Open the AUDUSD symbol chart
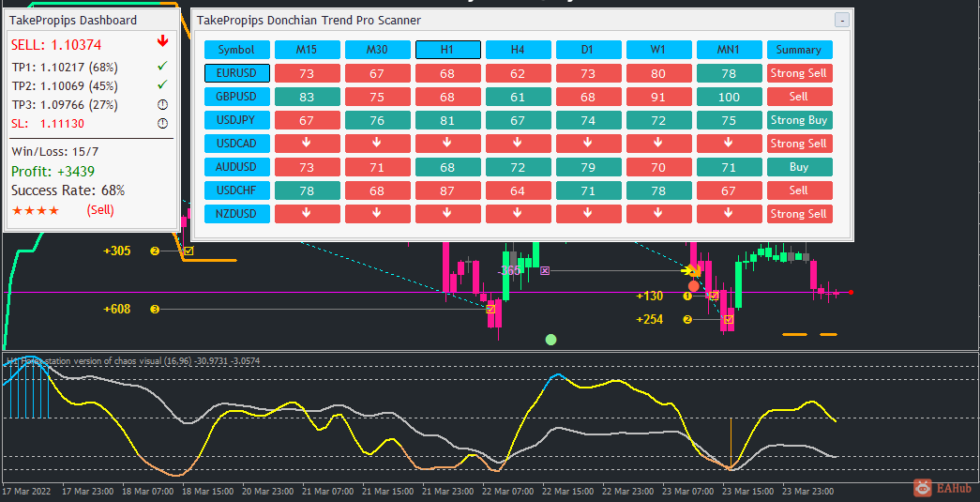Viewport: 980px width, 502px height. 237,167
